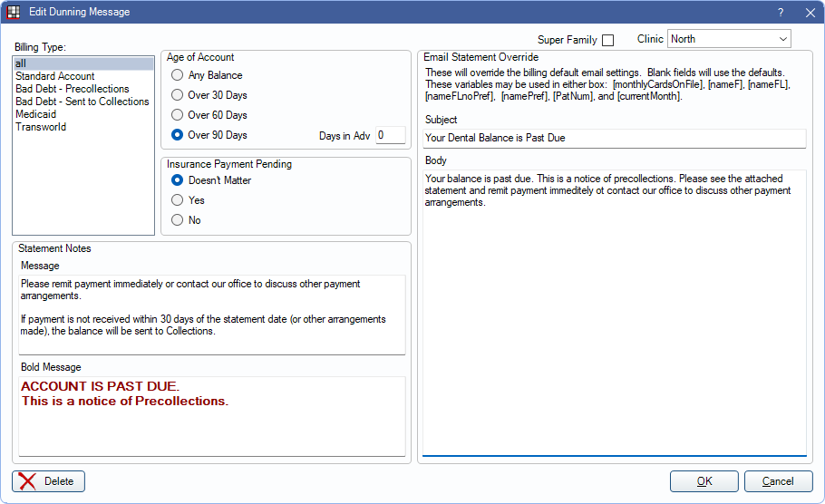Click the Days in Adv field

click(x=391, y=136)
